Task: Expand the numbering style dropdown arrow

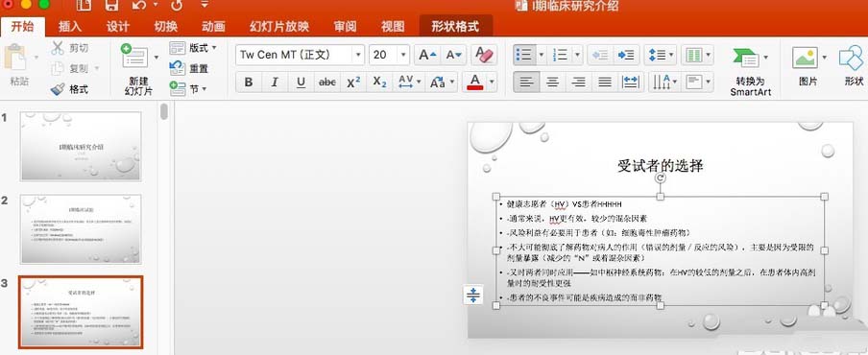Action: 577,55
